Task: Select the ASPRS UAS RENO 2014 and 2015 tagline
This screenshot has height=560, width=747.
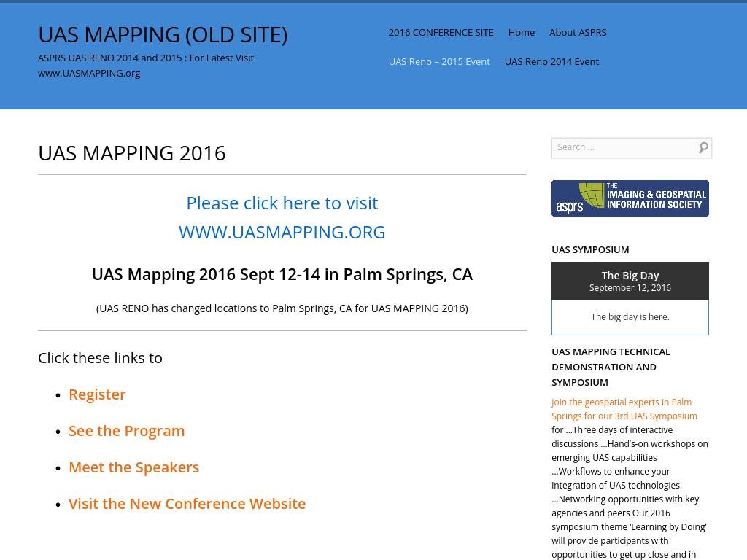Action: point(146,66)
